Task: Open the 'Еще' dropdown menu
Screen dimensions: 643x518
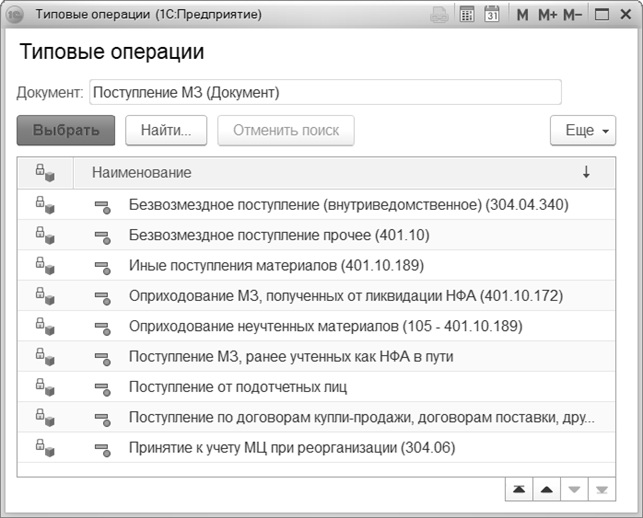Action: tap(582, 130)
